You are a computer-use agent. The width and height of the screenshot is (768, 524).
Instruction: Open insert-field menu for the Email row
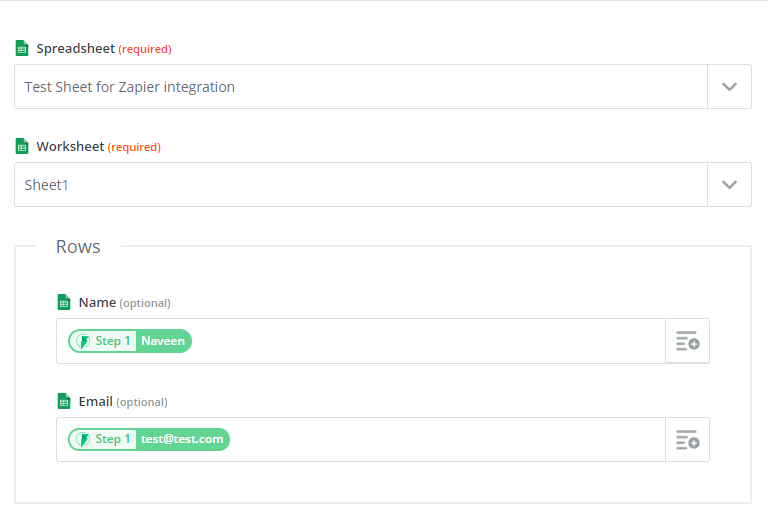(x=687, y=440)
